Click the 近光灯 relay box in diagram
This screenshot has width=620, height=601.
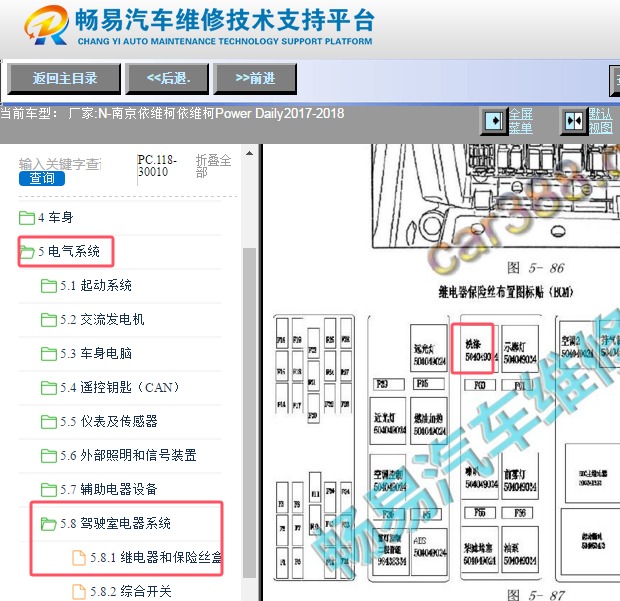click(x=388, y=421)
